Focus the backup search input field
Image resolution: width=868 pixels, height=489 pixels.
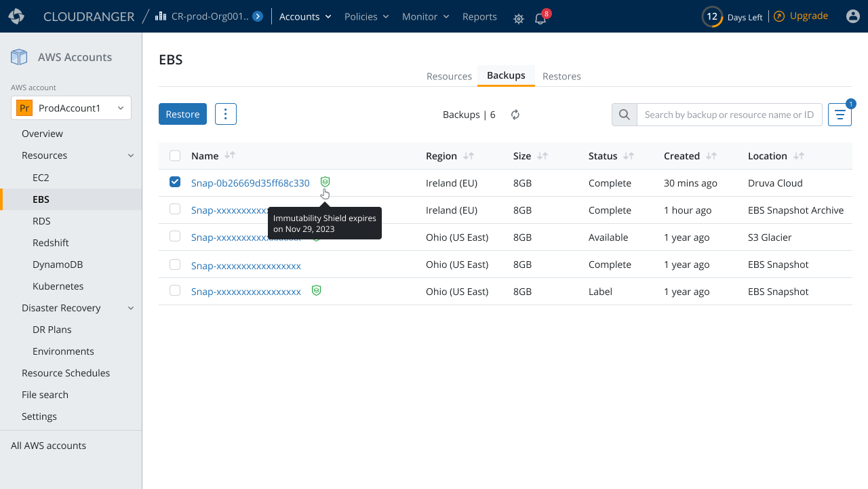[730, 115]
